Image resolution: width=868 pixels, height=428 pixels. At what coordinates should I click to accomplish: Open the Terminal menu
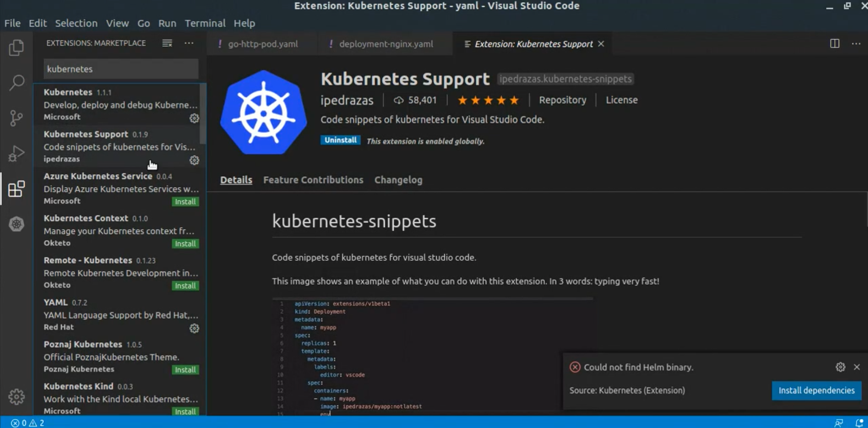(x=205, y=23)
